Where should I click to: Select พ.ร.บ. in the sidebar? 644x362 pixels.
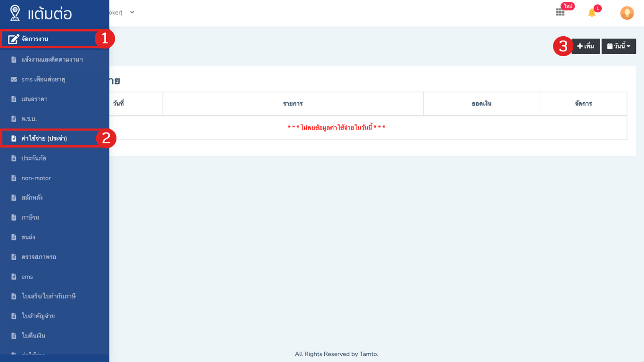click(55, 119)
